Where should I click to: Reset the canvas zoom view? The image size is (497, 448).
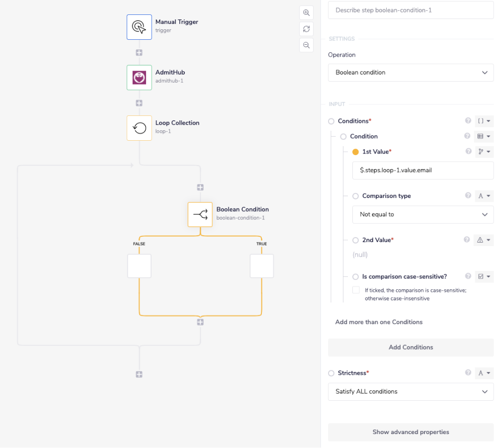[x=307, y=29]
